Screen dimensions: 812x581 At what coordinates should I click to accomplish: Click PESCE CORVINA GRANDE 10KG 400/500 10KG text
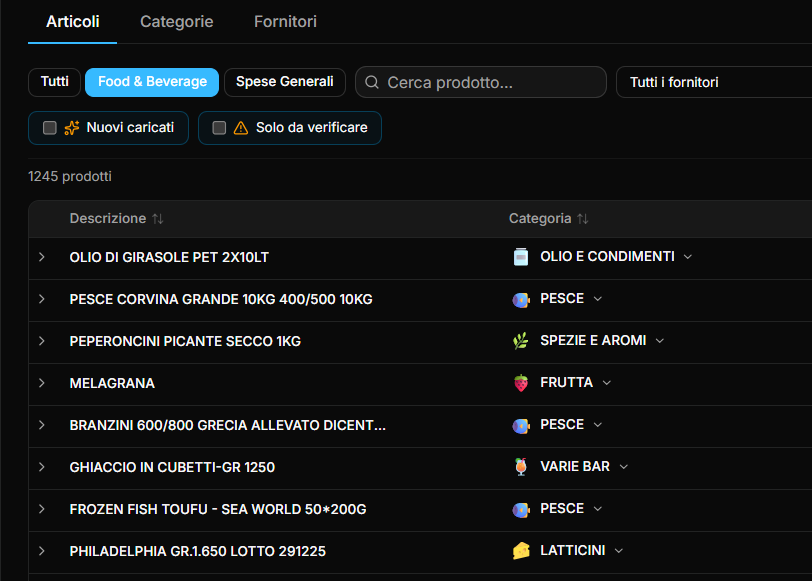pos(221,299)
